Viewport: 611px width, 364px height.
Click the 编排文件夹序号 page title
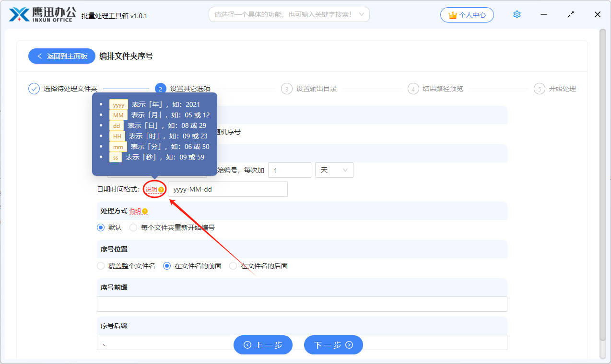pos(126,56)
